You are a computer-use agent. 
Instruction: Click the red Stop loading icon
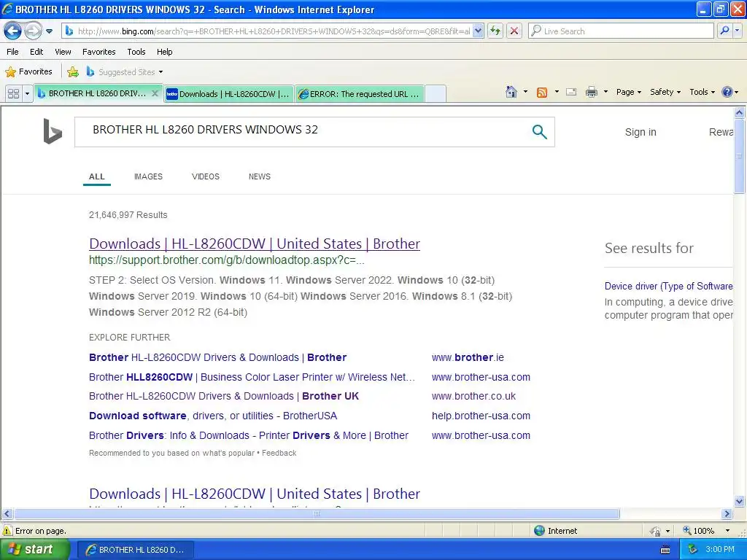tap(514, 31)
